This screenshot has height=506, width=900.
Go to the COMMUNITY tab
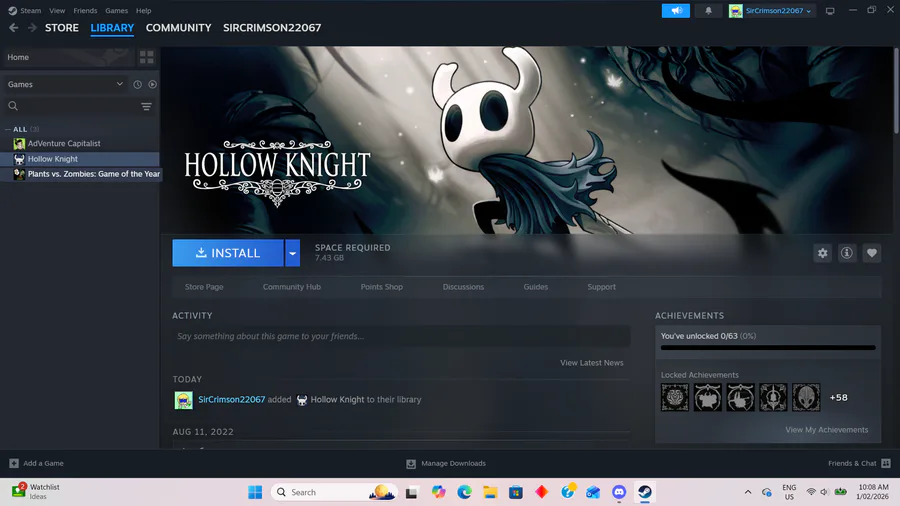179,28
